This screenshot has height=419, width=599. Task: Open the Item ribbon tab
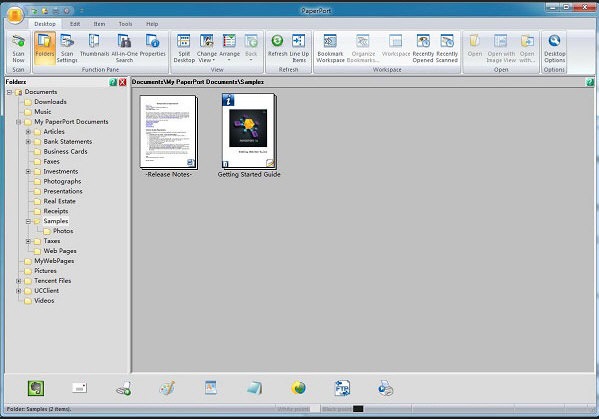pyautogui.click(x=99, y=24)
